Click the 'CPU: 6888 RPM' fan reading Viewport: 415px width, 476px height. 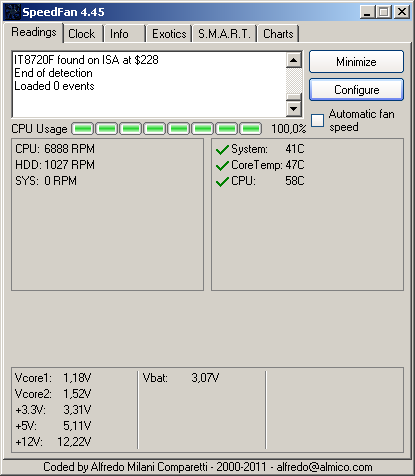[55, 149]
